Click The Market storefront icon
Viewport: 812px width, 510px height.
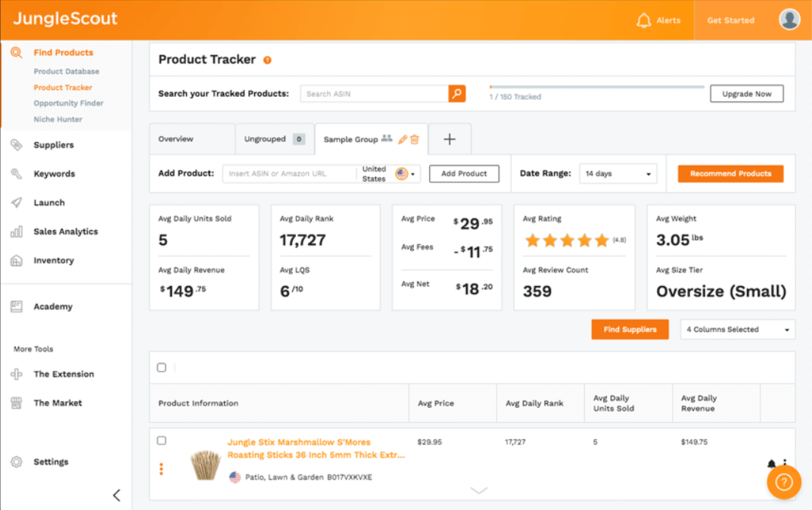(x=17, y=403)
